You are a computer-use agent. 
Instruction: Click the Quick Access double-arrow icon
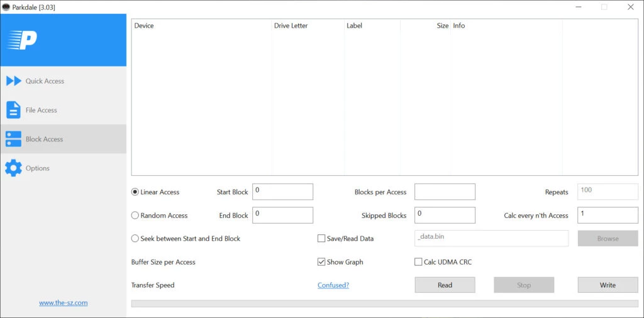(x=14, y=81)
